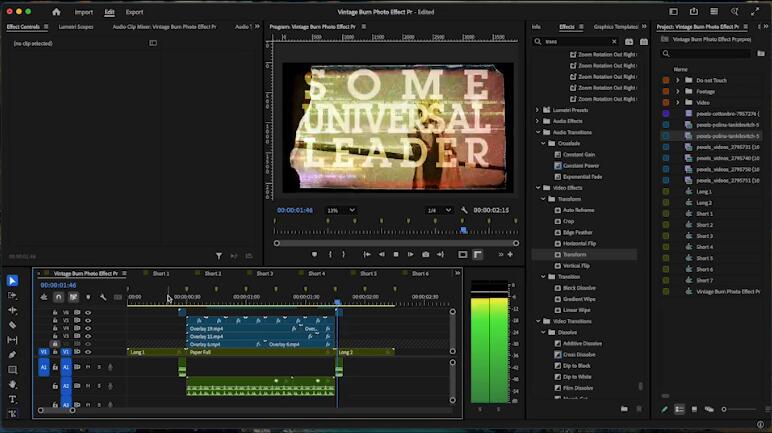Open the workspaces icon in header
The width and height of the screenshot is (772, 433).
tap(674, 12)
